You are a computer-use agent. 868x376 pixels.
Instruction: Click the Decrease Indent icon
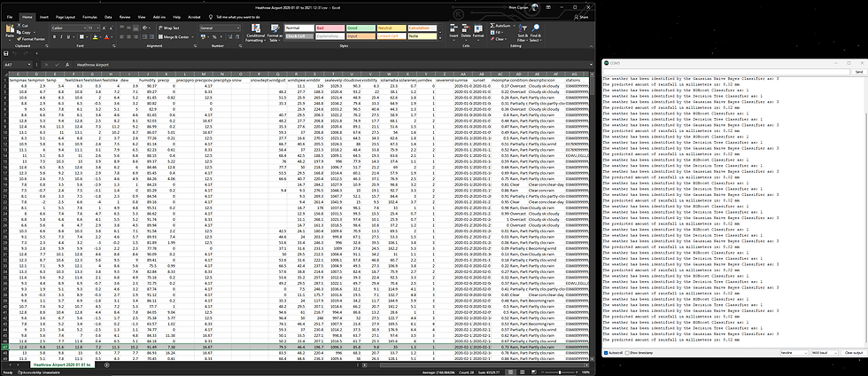pos(143,36)
